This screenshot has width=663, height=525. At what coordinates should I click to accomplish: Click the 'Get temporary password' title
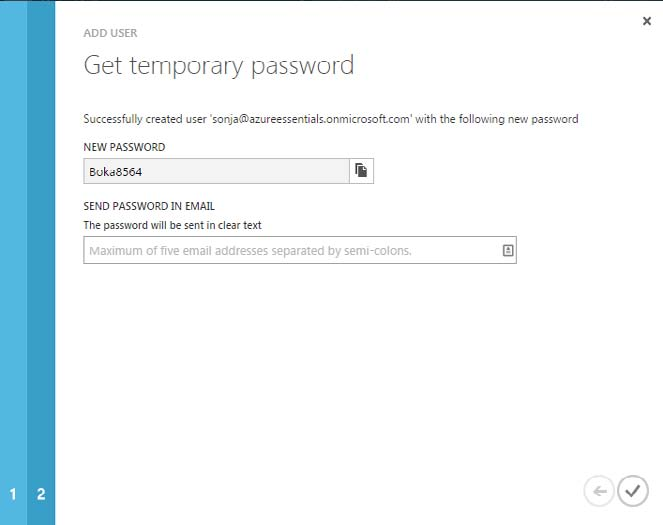point(218,66)
